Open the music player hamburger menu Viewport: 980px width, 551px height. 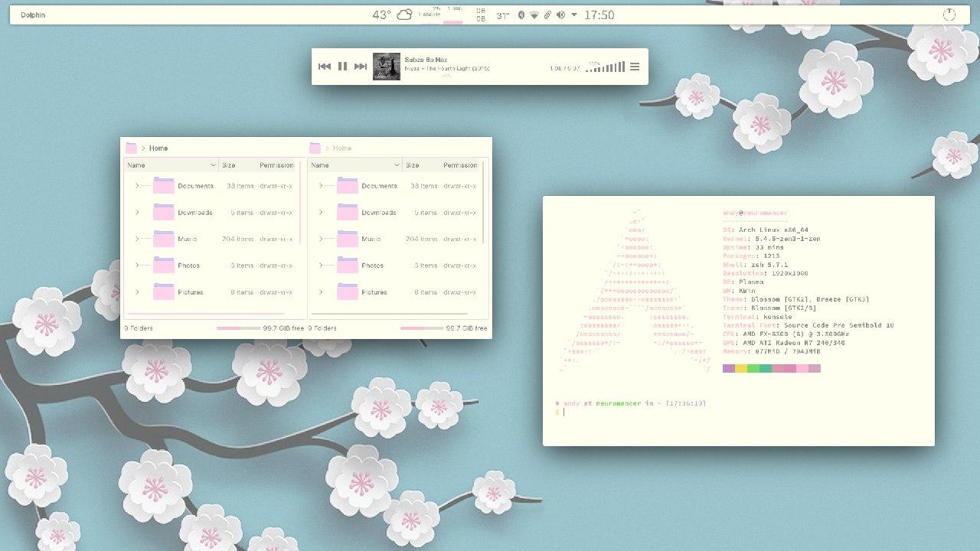635,67
